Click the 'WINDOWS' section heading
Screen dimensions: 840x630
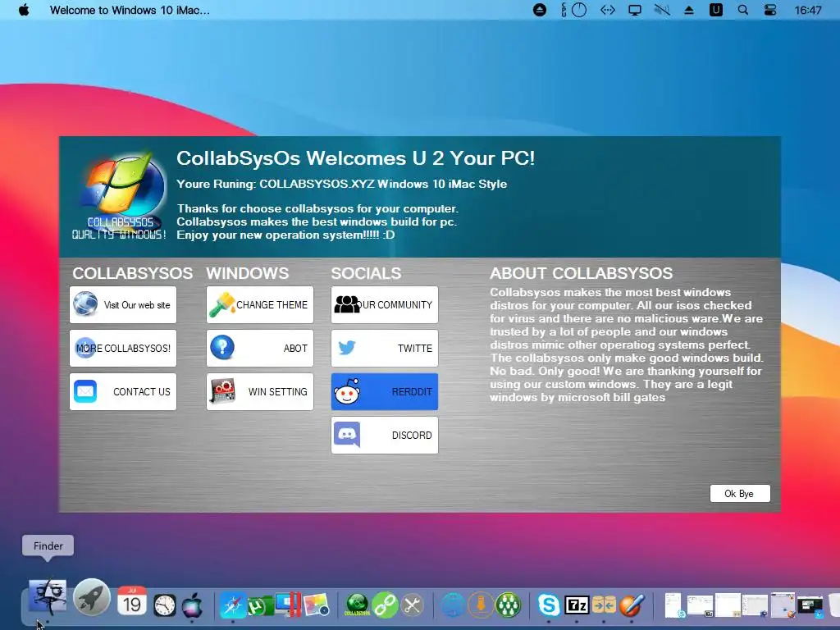pyautogui.click(x=248, y=273)
